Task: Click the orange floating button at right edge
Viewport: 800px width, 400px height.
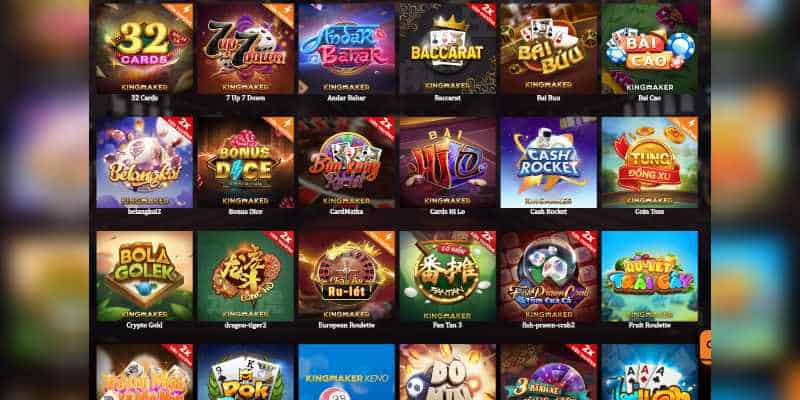Action: point(706,346)
